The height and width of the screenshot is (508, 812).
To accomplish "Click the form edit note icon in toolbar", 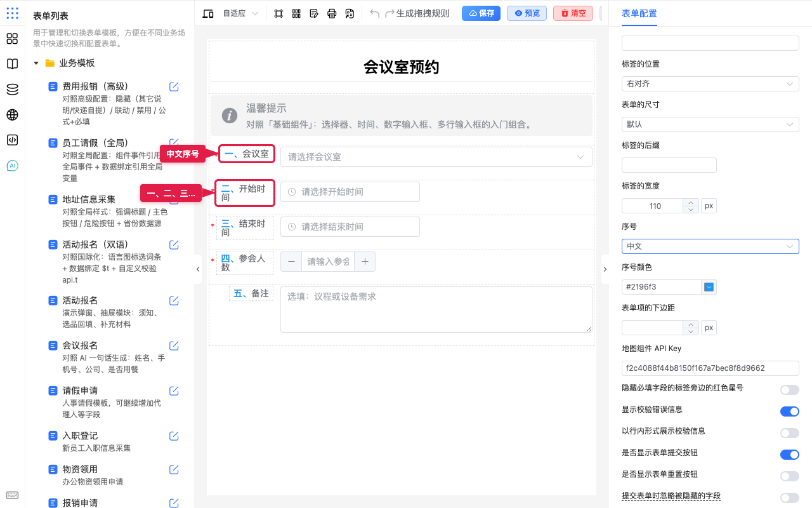I will (x=314, y=13).
